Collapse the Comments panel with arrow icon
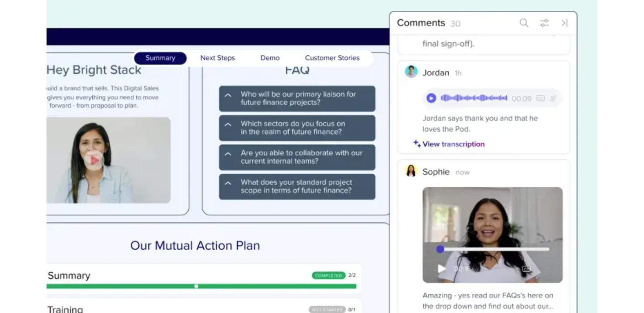 pyautogui.click(x=564, y=23)
